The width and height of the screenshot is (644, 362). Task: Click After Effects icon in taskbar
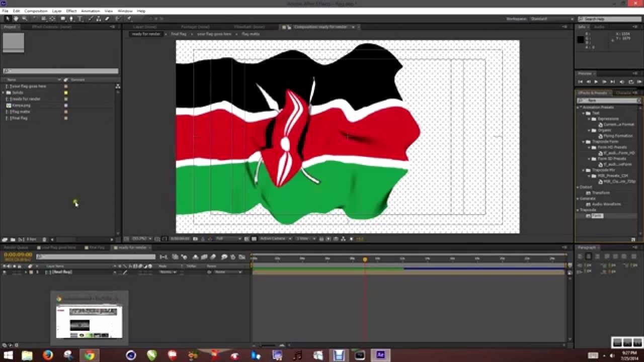[380, 355]
